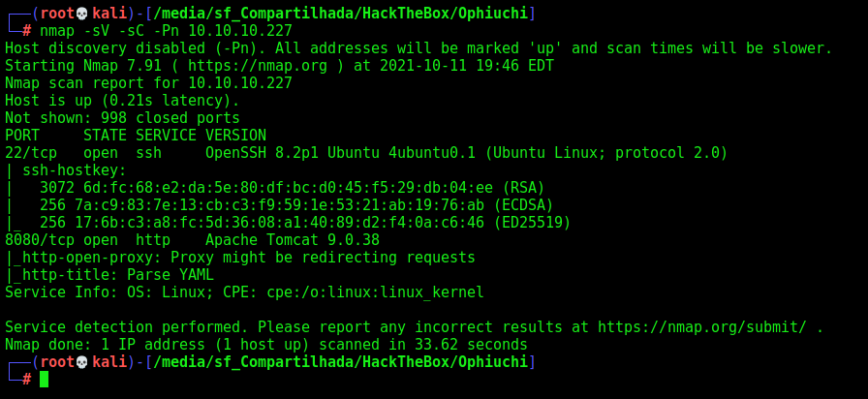Click the red hash symbol on the top prompt
Viewport: 868px width, 399px height.
26,30
